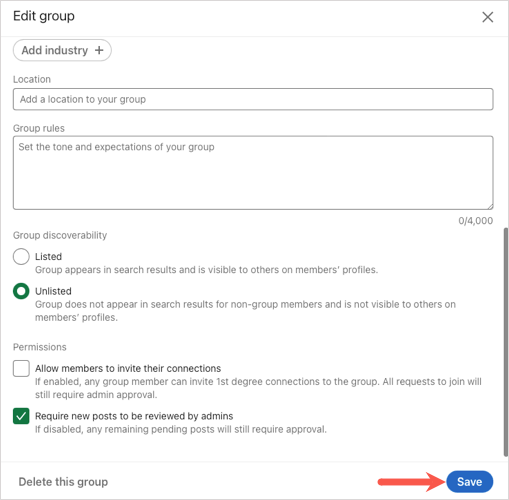Select the Listed radio button
Image resolution: width=509 pixels, height=500 pixels.
click(x=21, y=257)
